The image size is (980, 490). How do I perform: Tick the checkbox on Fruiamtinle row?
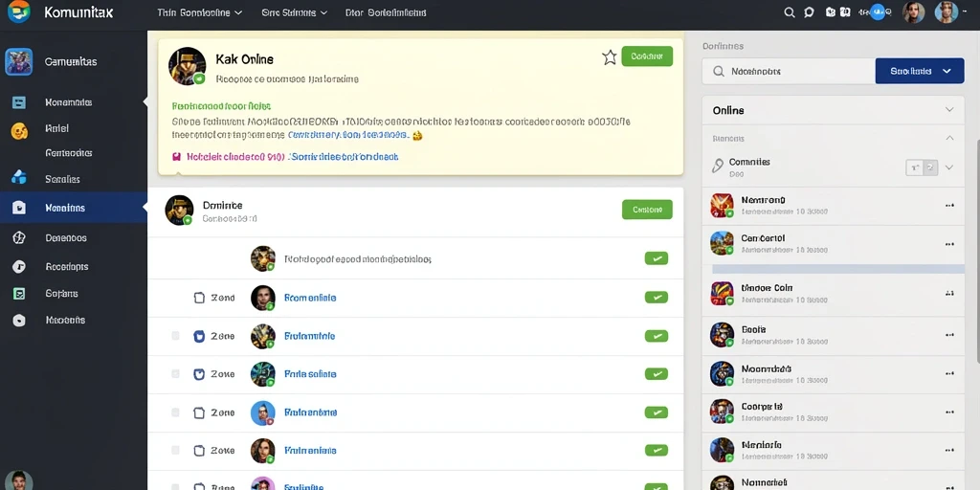tap(176, 336)
